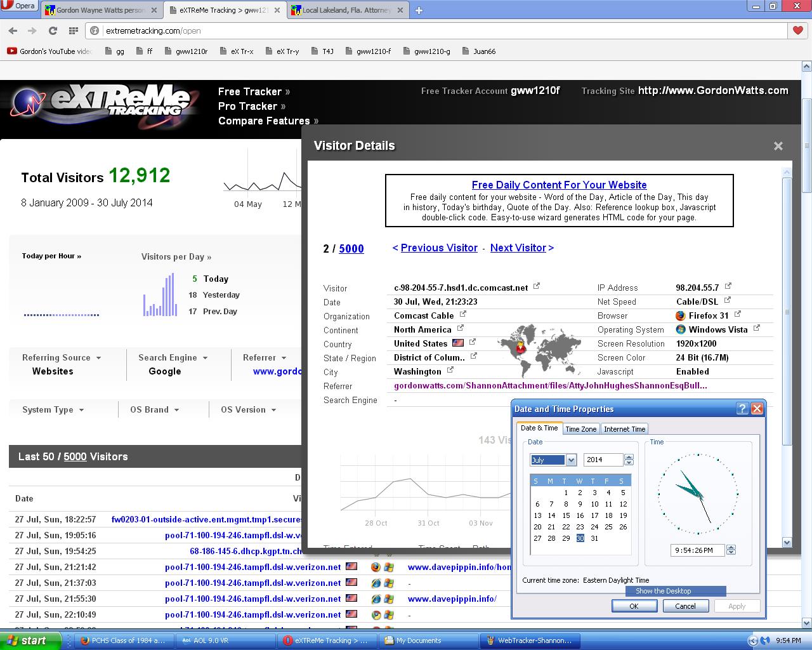
Task: Switch to the Internet Time tab
Action: 624,429
